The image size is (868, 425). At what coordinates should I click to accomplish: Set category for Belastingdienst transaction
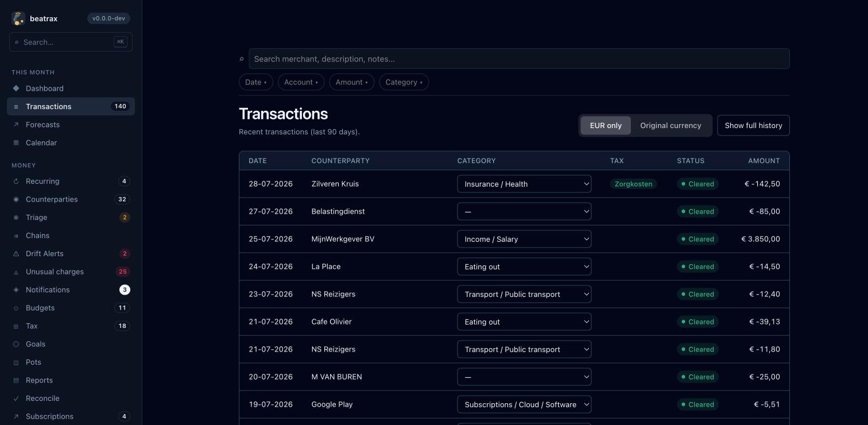coord(524,211)
